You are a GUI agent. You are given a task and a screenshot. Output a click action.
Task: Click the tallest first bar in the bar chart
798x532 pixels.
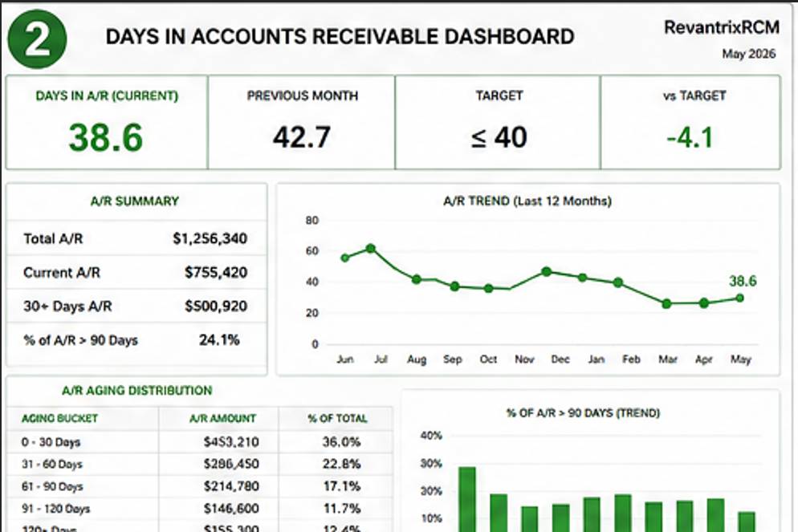coord(467,499)
